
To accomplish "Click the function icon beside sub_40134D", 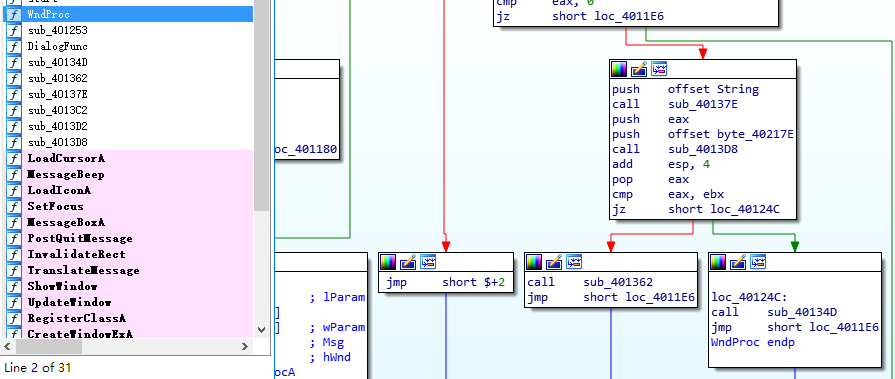I will (13, 62).
